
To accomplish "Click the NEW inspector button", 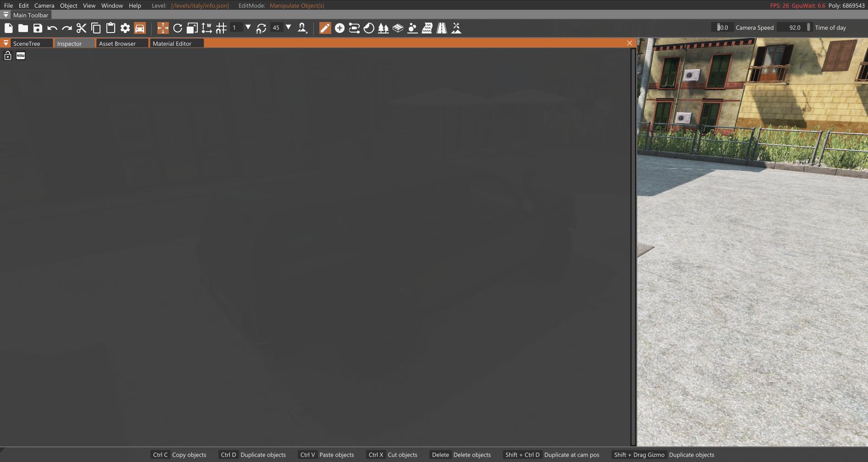I will [21, 55].
